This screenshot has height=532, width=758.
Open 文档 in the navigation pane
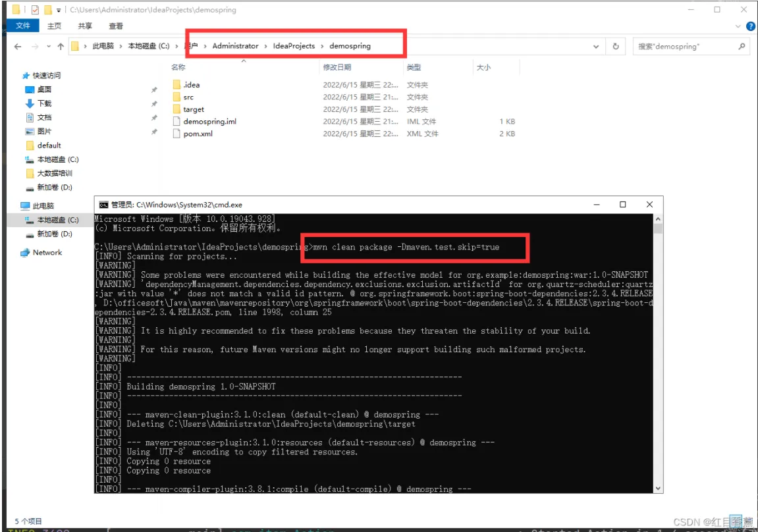pos(44,117)
